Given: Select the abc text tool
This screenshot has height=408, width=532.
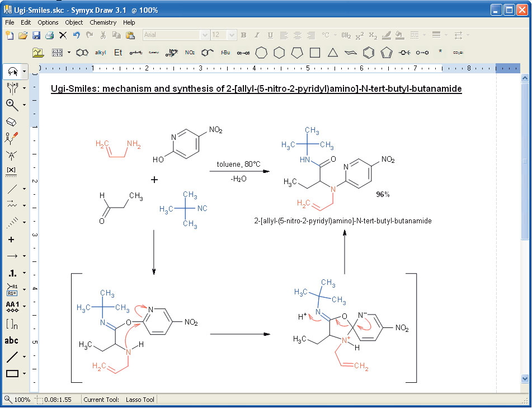Looking at the screenshot, I should 11,340.
